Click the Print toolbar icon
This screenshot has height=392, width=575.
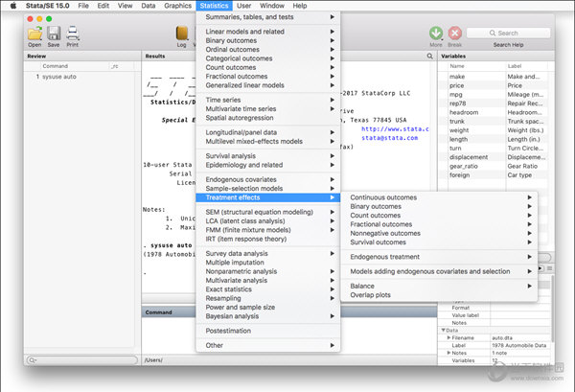(73, 33)
